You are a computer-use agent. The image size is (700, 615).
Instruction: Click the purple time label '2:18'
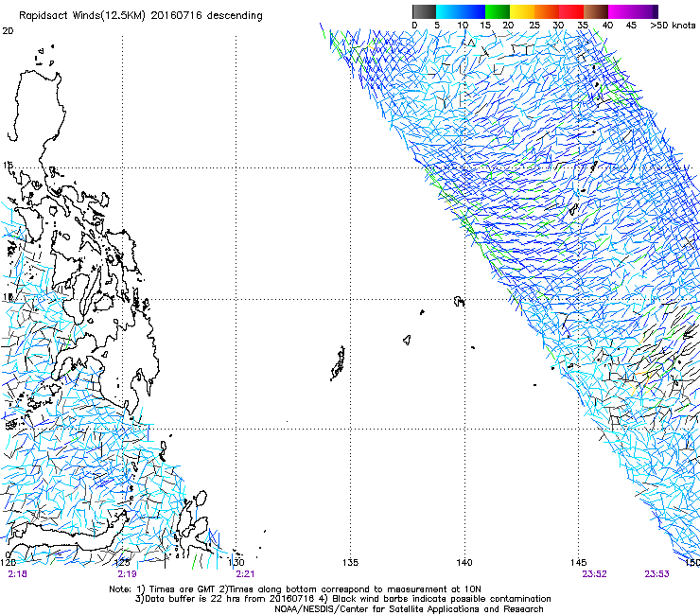tap(17, 574)
